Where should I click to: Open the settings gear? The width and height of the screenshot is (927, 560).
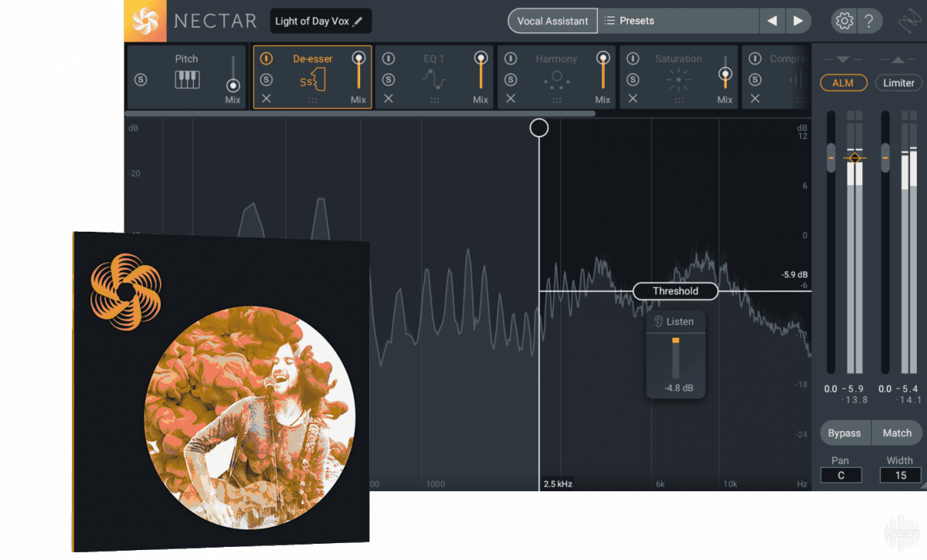(844, 21)
